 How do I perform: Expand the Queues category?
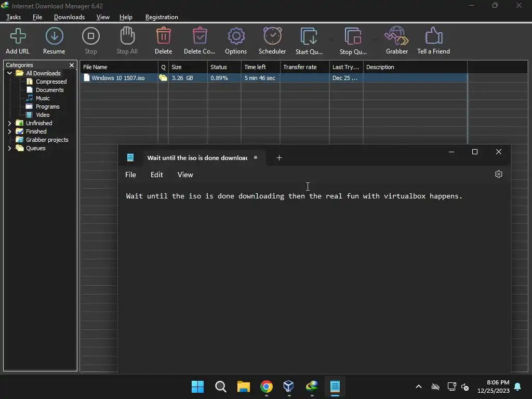(9, 148)
